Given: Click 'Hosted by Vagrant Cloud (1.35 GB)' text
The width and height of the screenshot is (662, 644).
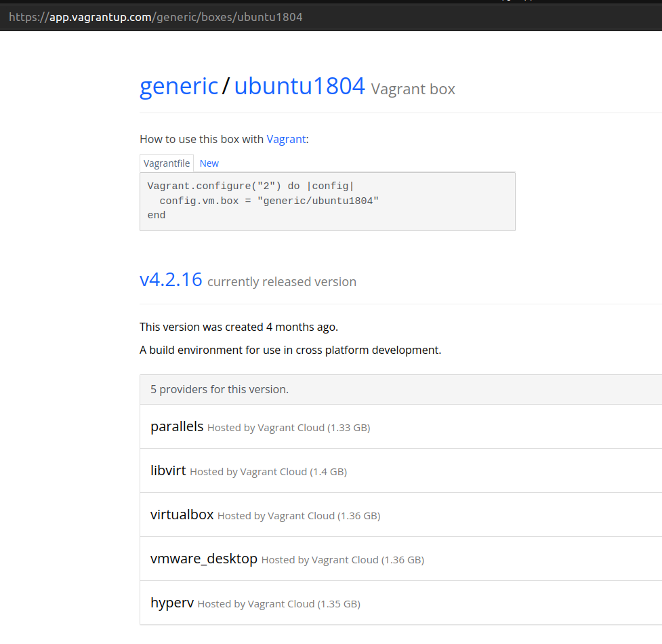Looking at the screenshot, I should tap(279, 604).
